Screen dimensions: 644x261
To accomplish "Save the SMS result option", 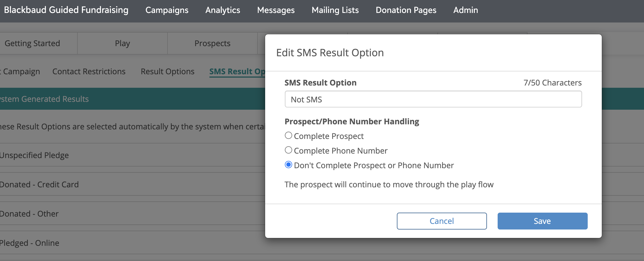I will pyautogui.click(x=542, y=221).
